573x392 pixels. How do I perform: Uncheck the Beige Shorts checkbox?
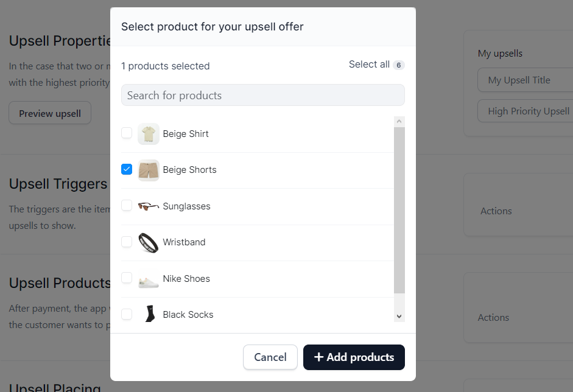[127, 169]
